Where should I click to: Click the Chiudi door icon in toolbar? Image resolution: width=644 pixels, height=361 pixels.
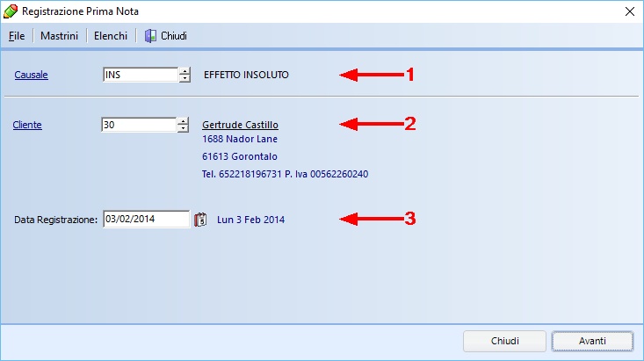pyautogui.click(x=150, y=36)
